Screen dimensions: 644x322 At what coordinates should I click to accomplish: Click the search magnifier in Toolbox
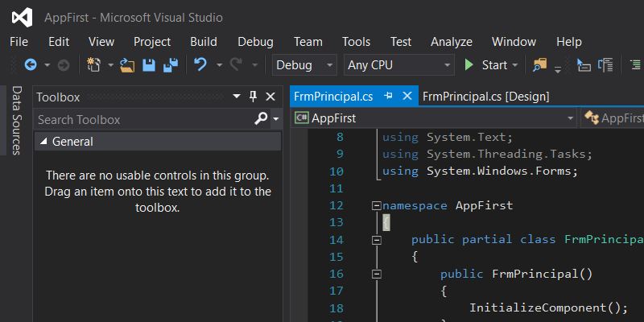pyautogui.click(x=261, y=119)
